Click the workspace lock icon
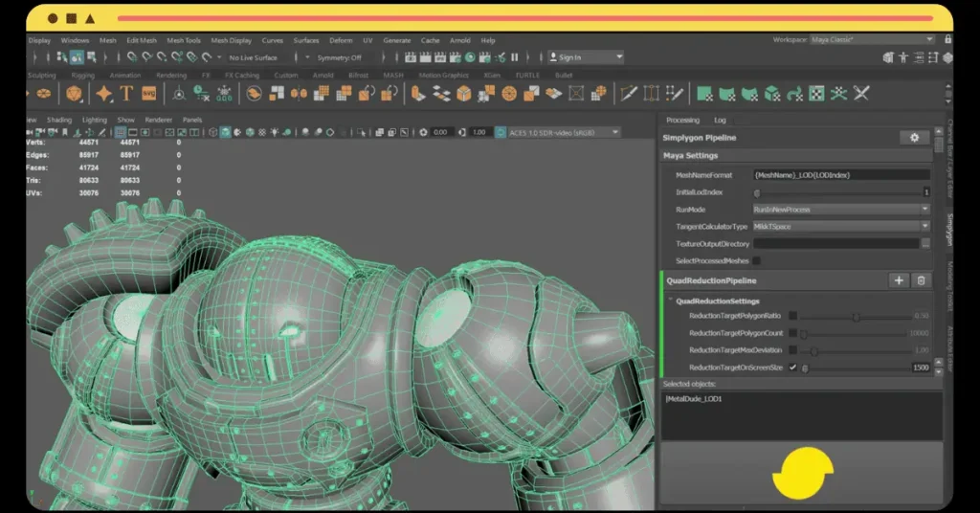This screenshot has width=980, height=513. point(948,39)
